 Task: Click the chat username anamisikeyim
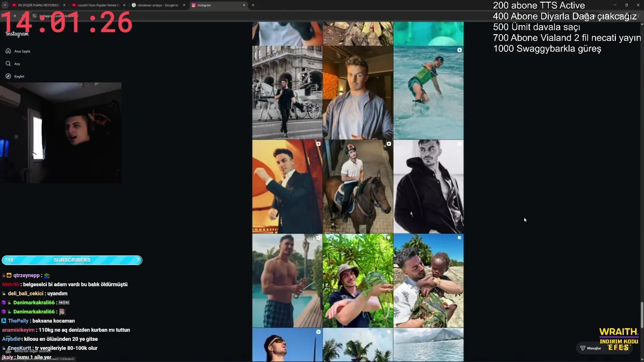click(18, 330)
